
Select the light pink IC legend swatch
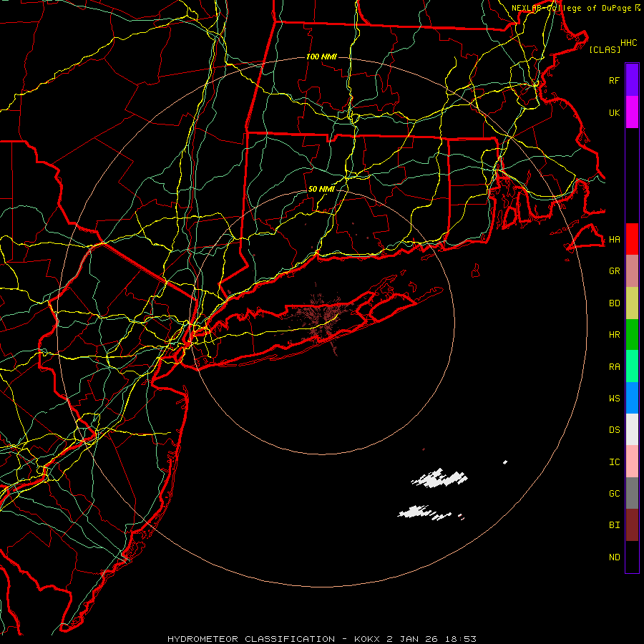point(632,462)
